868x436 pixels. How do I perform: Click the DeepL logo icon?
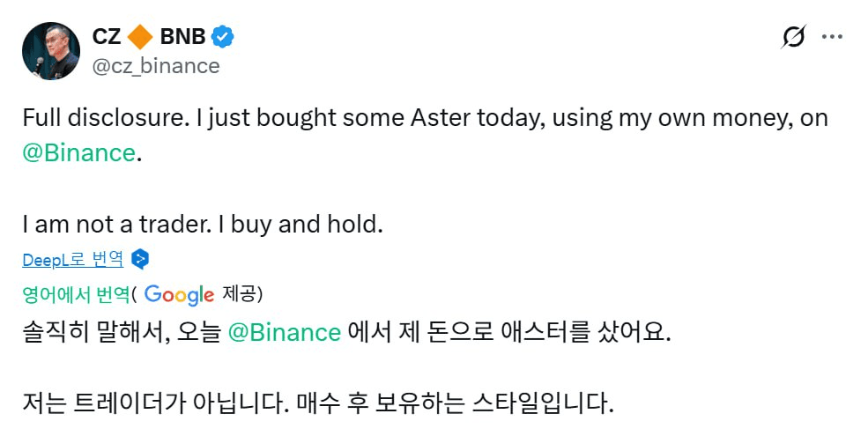click(140, 259)
